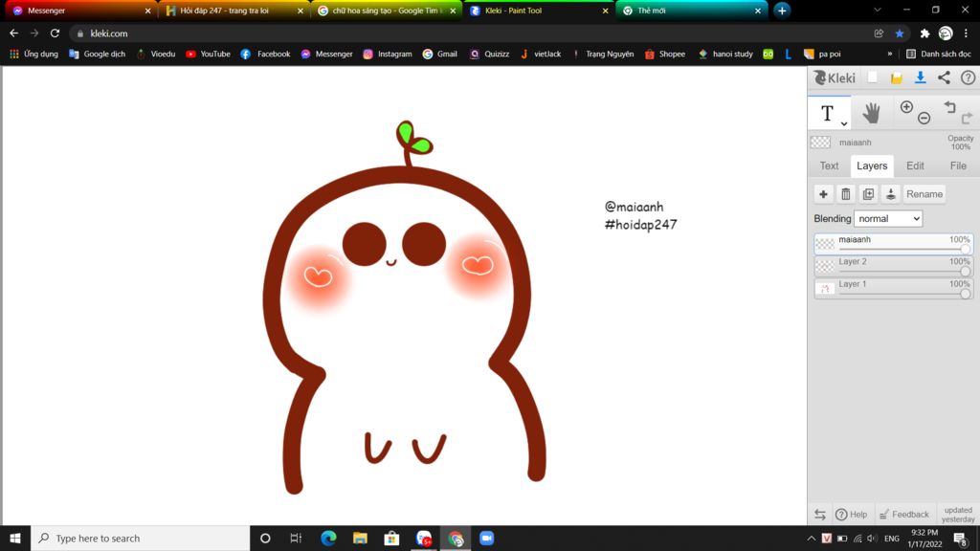The width and height of the screenshot is (980, 551).
Task: Merge the layer down
Action: [891, 194]
